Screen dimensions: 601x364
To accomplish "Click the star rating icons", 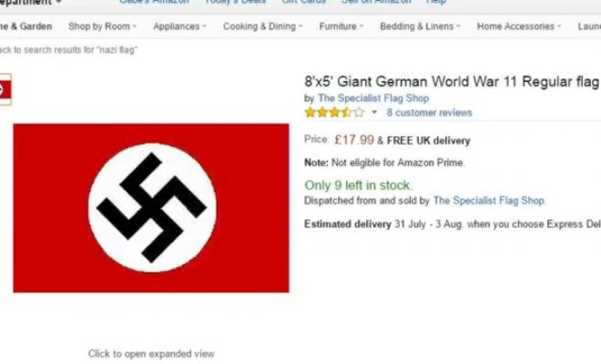I will coord(334,113).
